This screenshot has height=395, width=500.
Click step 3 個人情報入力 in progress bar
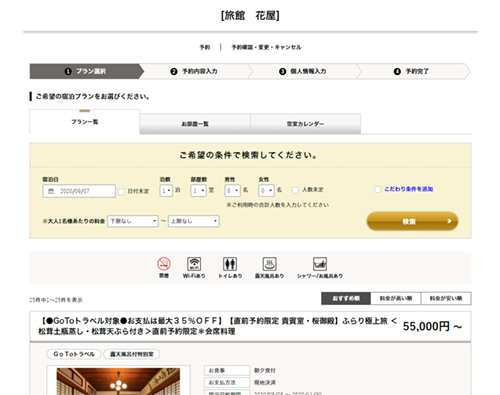[303, 71]
